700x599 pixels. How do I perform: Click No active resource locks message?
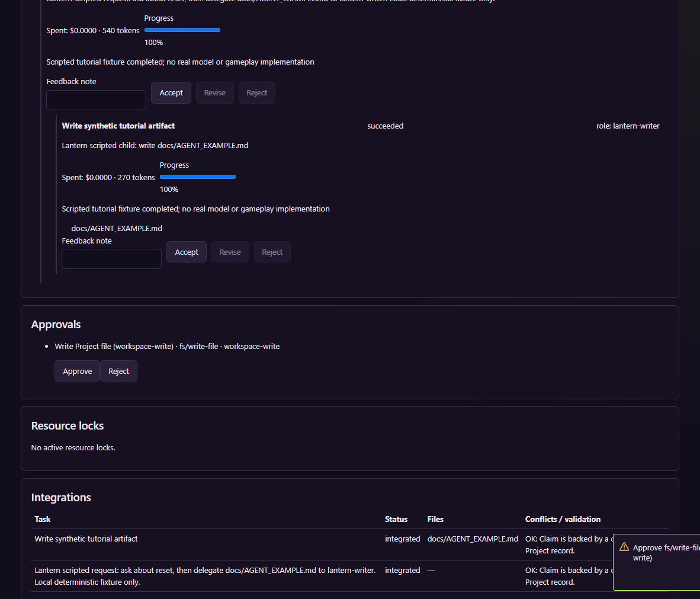[73, 447]
